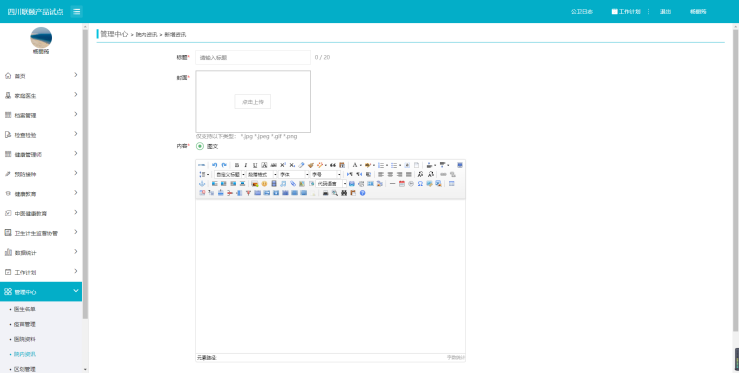Click the binoculars search-replace icon
Screen dimensions: 740x374
(x=344, y=193)
